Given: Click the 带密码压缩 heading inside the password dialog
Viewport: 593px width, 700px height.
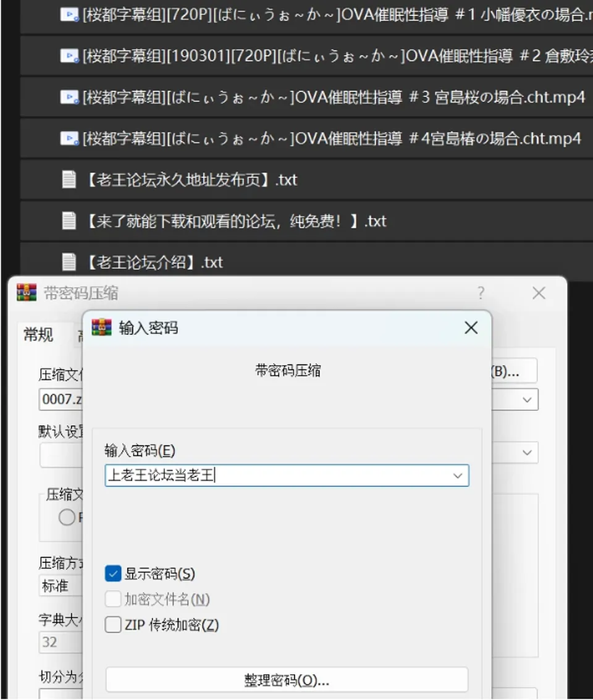Looking at the screenshot, I should (288, 371).
